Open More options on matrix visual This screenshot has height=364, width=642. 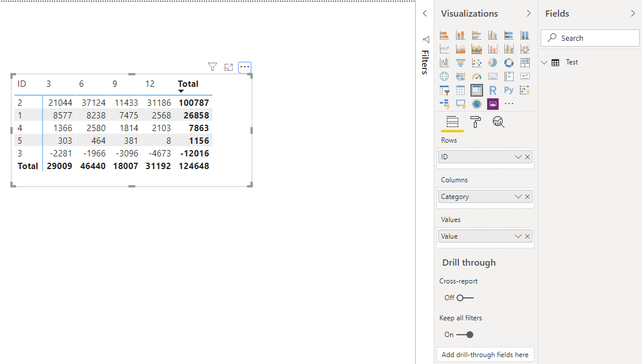click(x=245, y=67)
